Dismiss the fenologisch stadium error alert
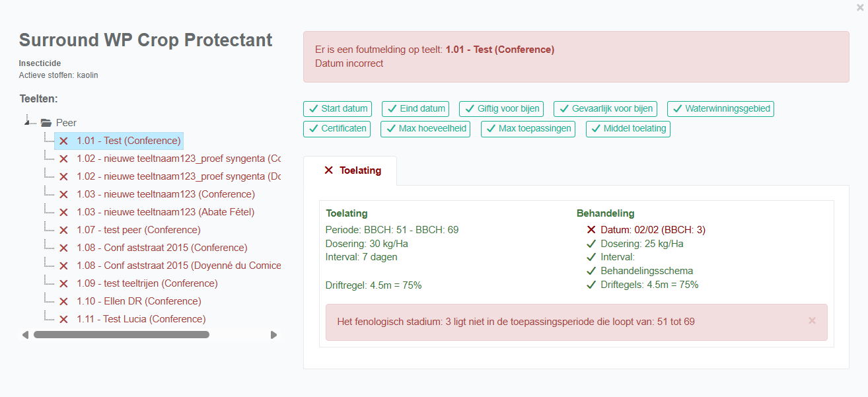868x397 pixels. click(x=812, y=321)
